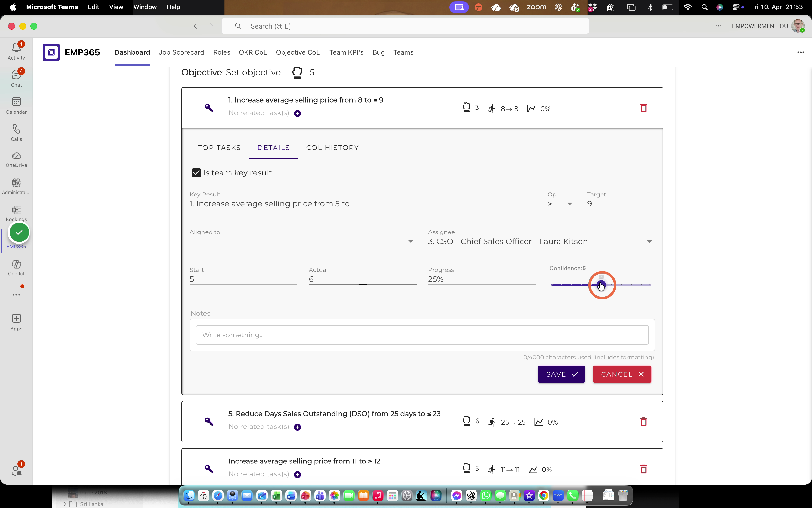Click the Teams search box
The height and width of the screenshot is (508, 812).
405,26
